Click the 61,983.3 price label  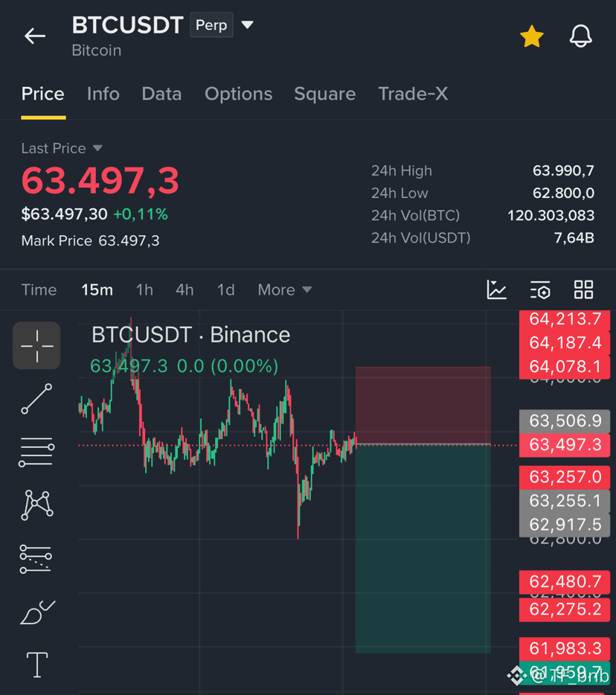click(565, 648)
